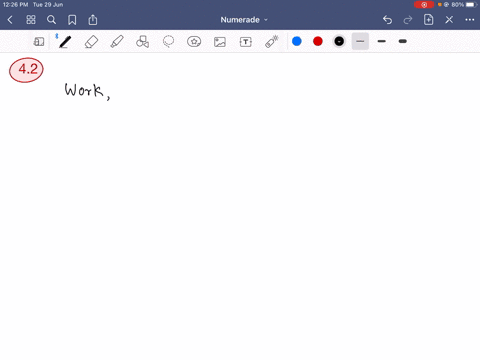Screen dimensions: 480x360
Task: Choose the blue pen color
Action: pos(297,41)
